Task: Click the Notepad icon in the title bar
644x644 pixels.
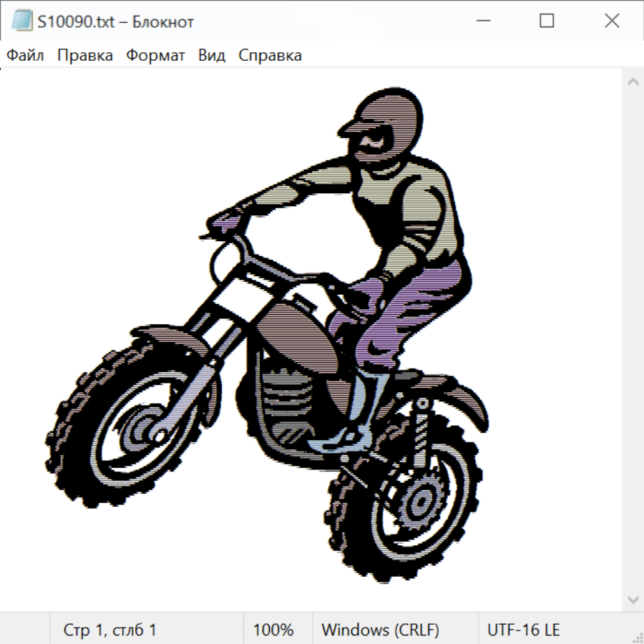Action: tap(22, 21)
